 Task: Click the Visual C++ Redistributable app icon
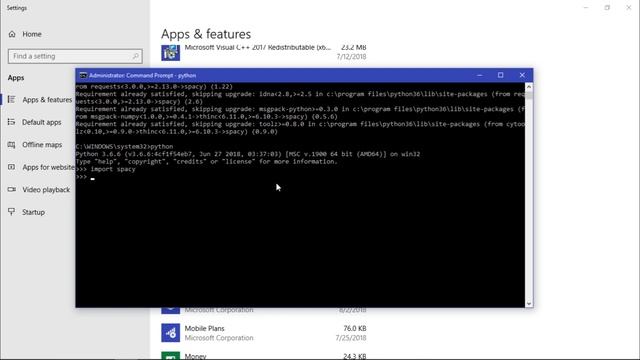click(171, 53)
